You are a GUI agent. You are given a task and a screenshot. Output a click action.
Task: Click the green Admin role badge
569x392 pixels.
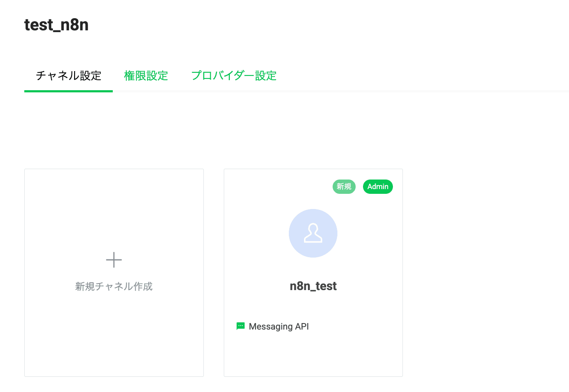click(378, 186)
